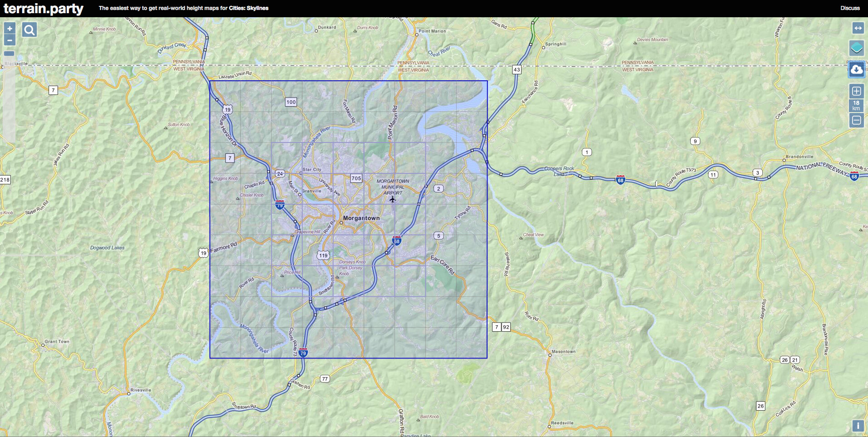Zoom in the map with plus button
This screenshot has height=437, width=868.
pyautogui.click(x=10, y=29)
